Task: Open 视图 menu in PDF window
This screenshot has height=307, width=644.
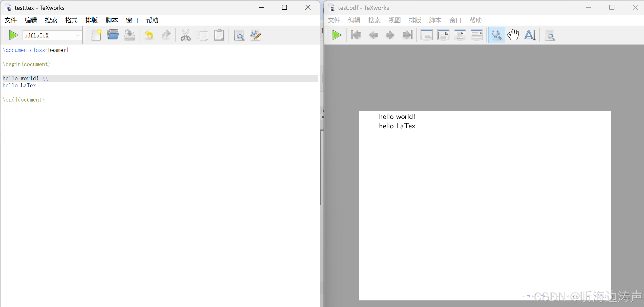Action: [395, 20]
